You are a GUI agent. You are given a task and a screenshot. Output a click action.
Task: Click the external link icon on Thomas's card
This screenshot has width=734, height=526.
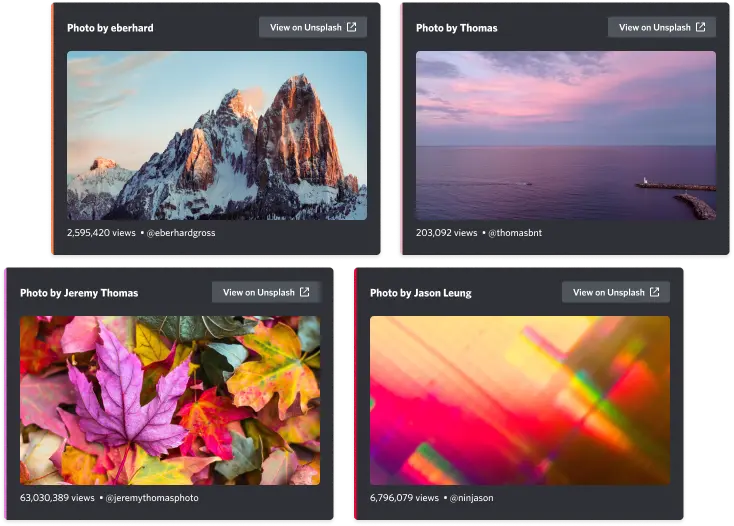(x=700, y=27)
